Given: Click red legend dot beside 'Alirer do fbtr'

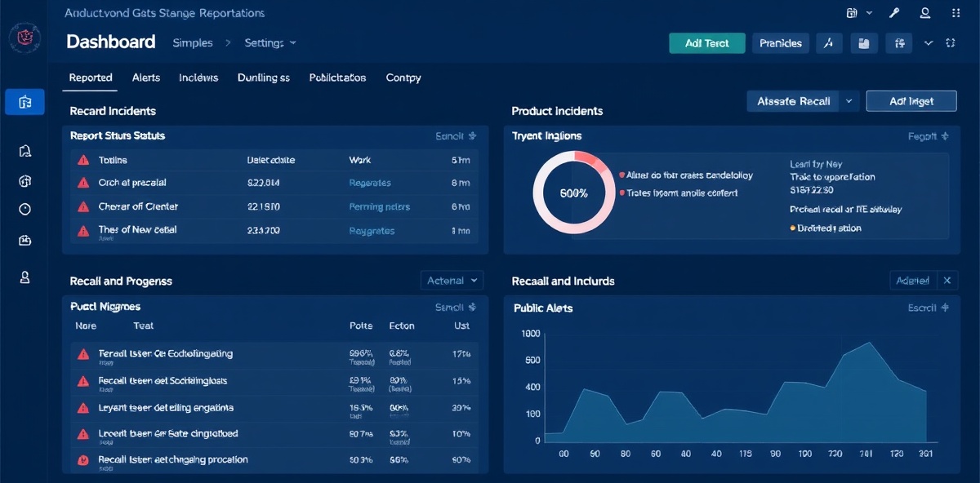Looking at the screenshot, I should click(622, 175).
